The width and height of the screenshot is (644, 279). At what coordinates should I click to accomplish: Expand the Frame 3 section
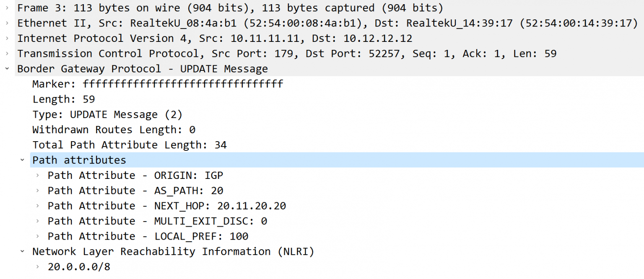pos(7,8)
